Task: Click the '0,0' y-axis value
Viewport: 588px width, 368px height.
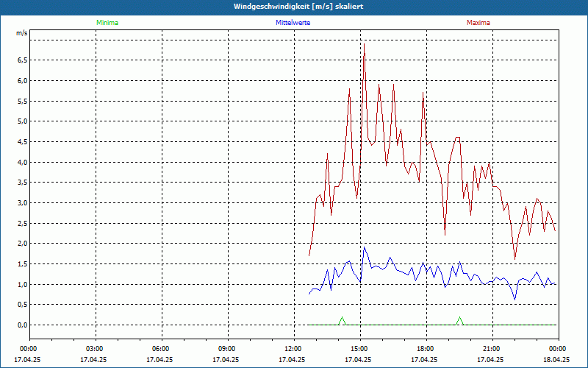Action: [x=22, y=325]
